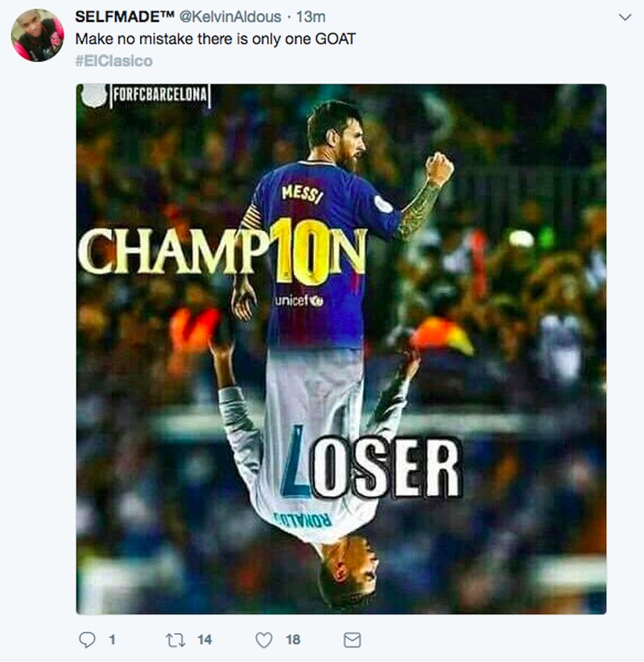Click the like count showing 18

coord(292,639)
